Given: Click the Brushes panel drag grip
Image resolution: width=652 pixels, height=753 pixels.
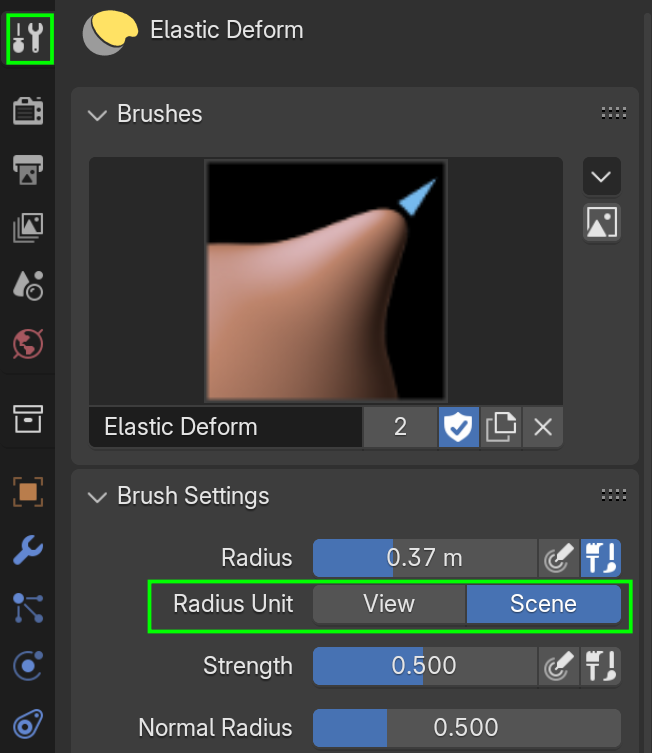Looking at the screenshot, I should [614, 113].
